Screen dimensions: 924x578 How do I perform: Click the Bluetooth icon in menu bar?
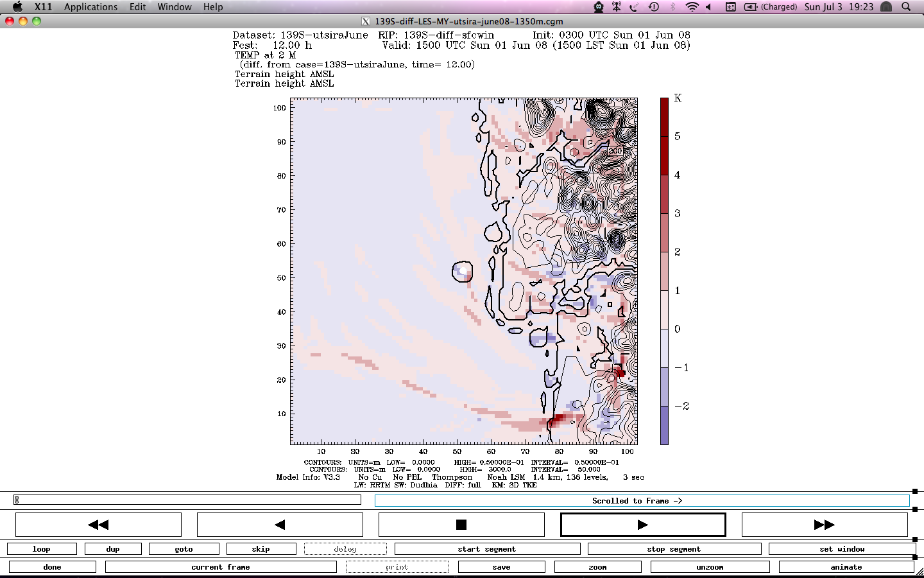pos(673,7)
